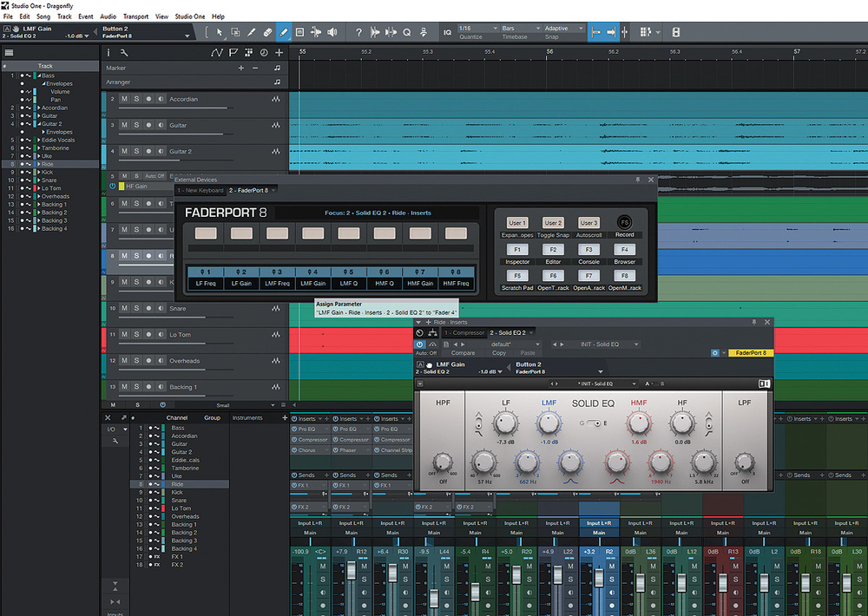Toggle Solid EQ plugin power button

tap(419, 344)
